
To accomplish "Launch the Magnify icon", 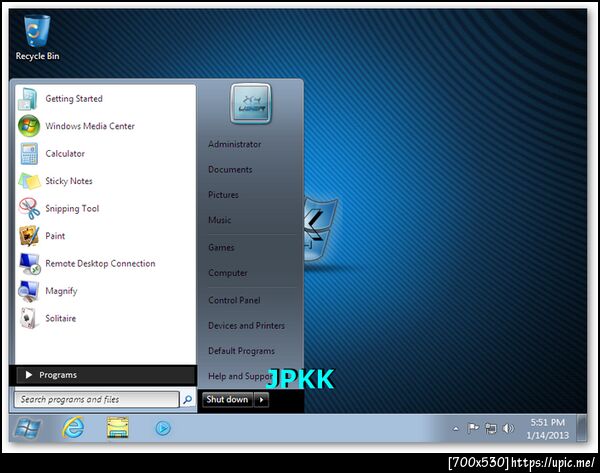I will (29, 291).
